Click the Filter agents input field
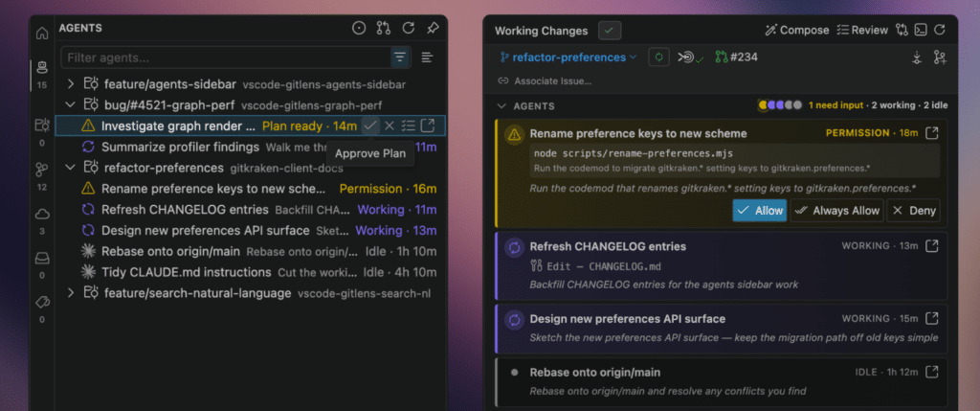 (226, 57)
